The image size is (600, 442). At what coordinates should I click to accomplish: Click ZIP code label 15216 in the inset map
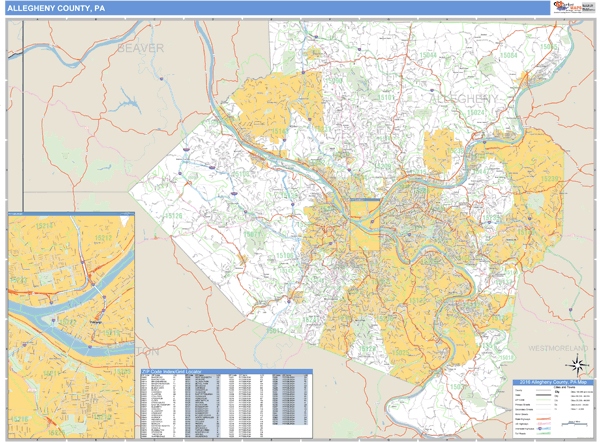(19, 419)
